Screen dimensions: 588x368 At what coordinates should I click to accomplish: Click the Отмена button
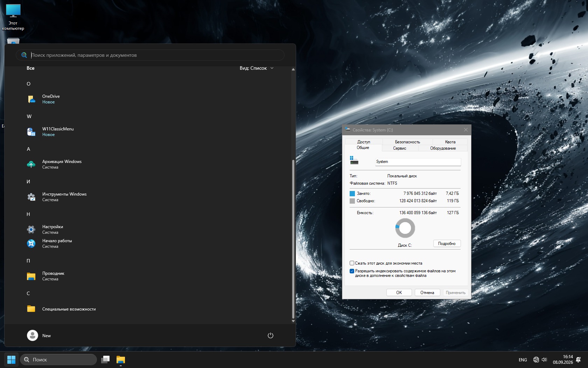427,293
